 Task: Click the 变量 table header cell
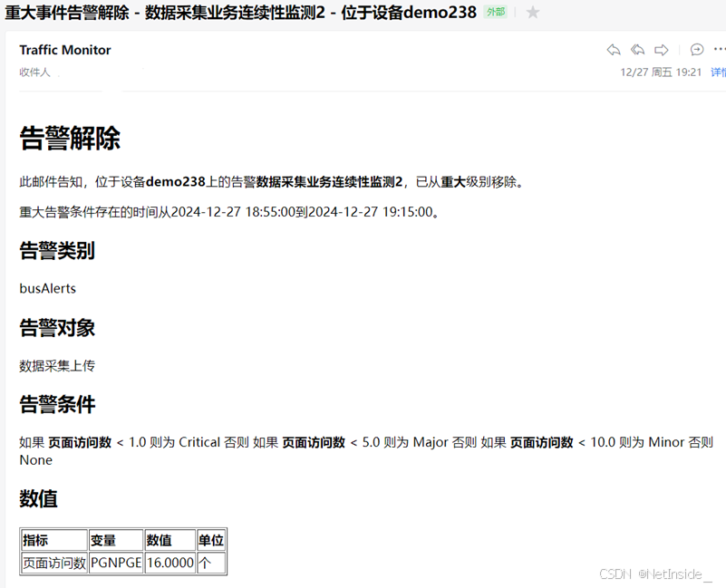click(116, 540)
